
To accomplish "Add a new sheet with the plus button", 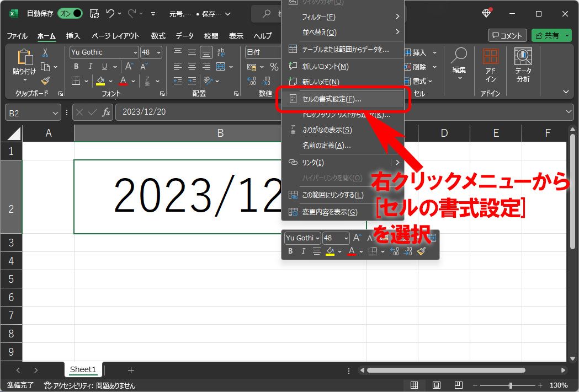I will 131,370.
